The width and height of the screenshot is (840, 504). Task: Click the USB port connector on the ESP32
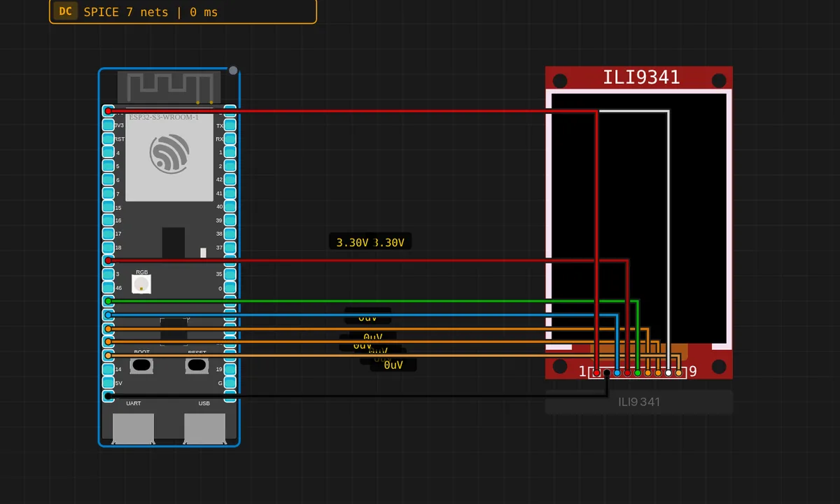click(x=204, y=428)
